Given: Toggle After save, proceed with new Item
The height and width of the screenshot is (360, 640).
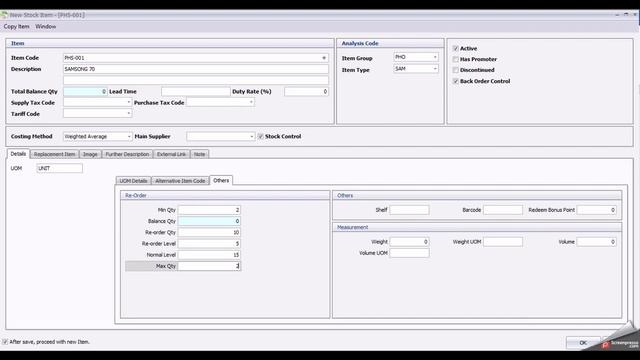Looking at the screenshot, I should 5,342.
